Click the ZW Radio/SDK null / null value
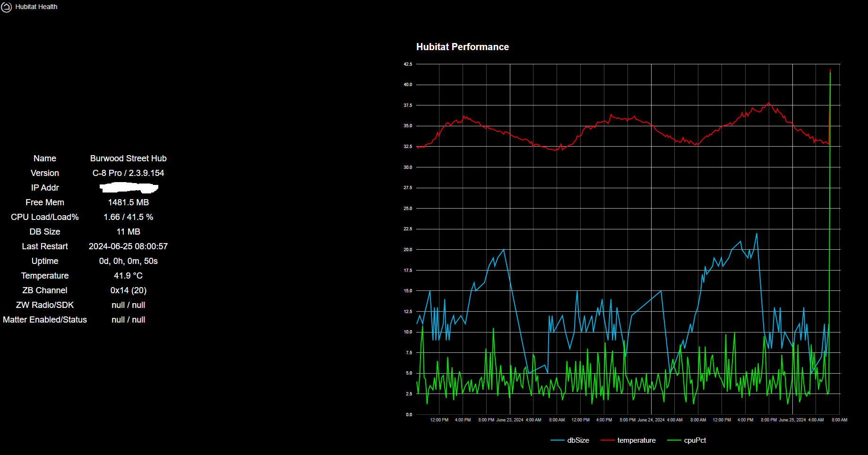 coord(129,305)
